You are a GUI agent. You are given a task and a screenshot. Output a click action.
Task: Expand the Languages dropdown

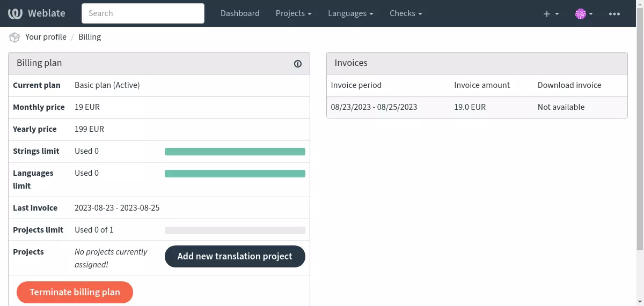point(351,13)
